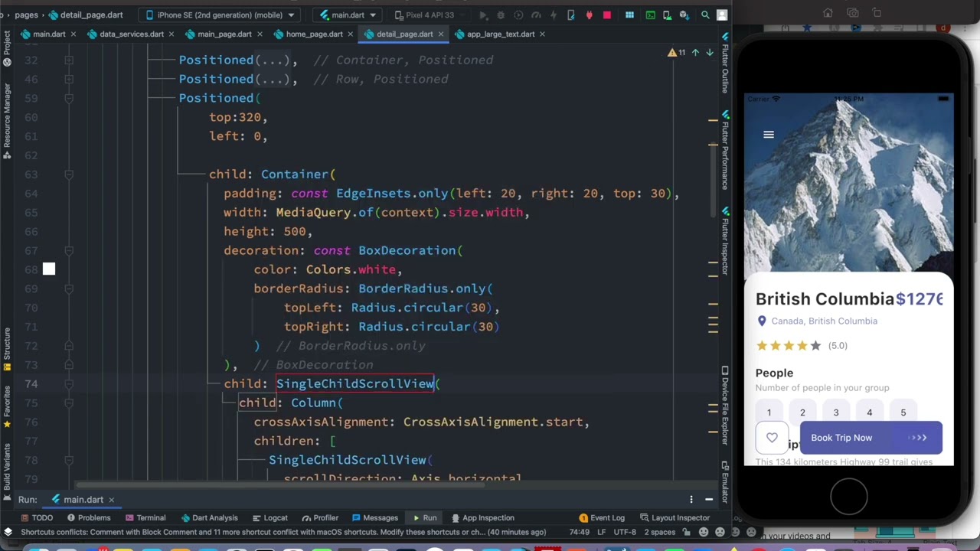Open the Pixel 4 API 33 dropdown
This screenshot has width=980, height=551.
coord(429,15)
